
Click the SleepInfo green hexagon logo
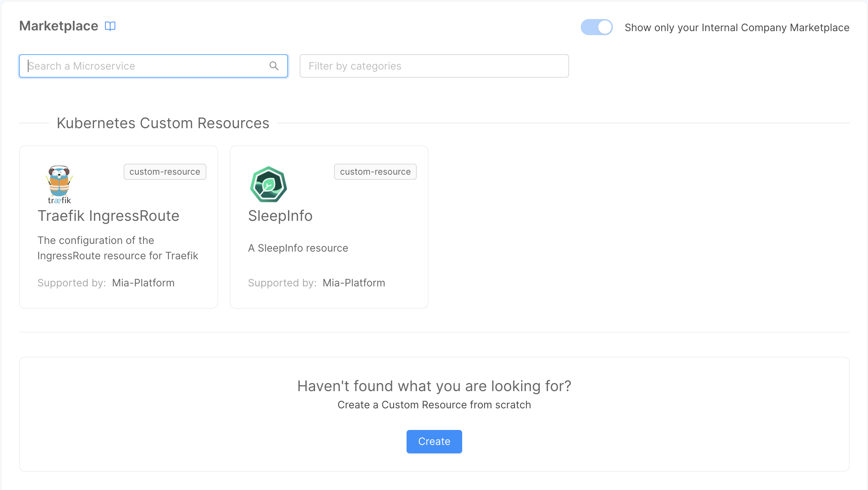[268, 185]
